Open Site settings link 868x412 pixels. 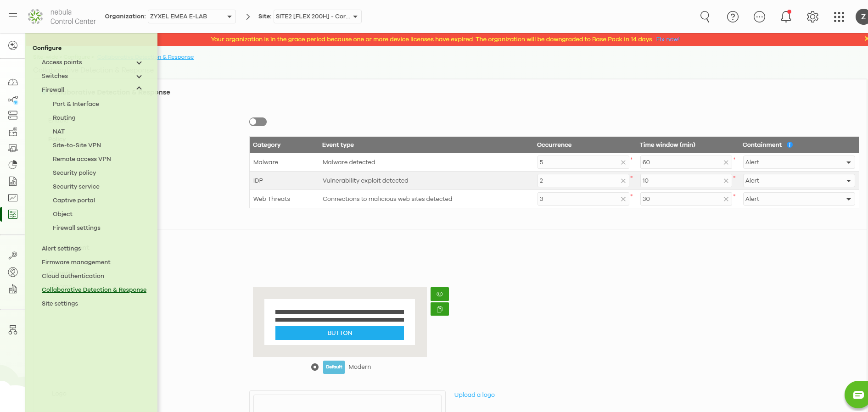point(60,304)
